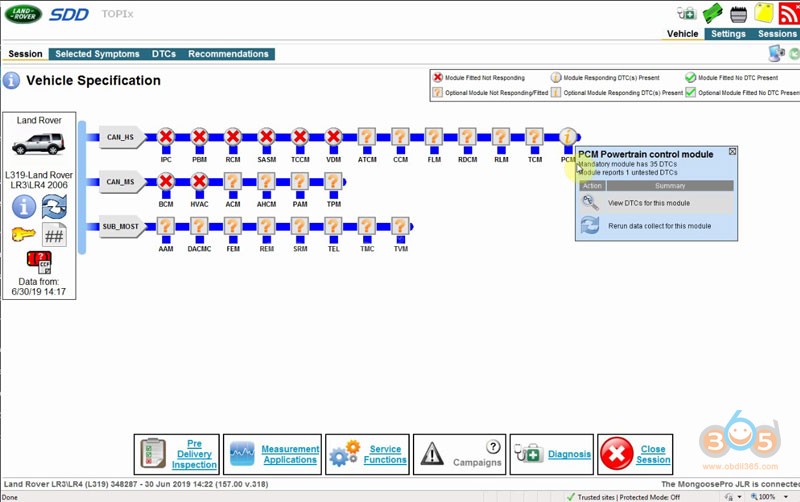Image resolution: width=800 pixels, height=502 pixels.
Task: Select the BCM module icon
Action: click(166, 181)
